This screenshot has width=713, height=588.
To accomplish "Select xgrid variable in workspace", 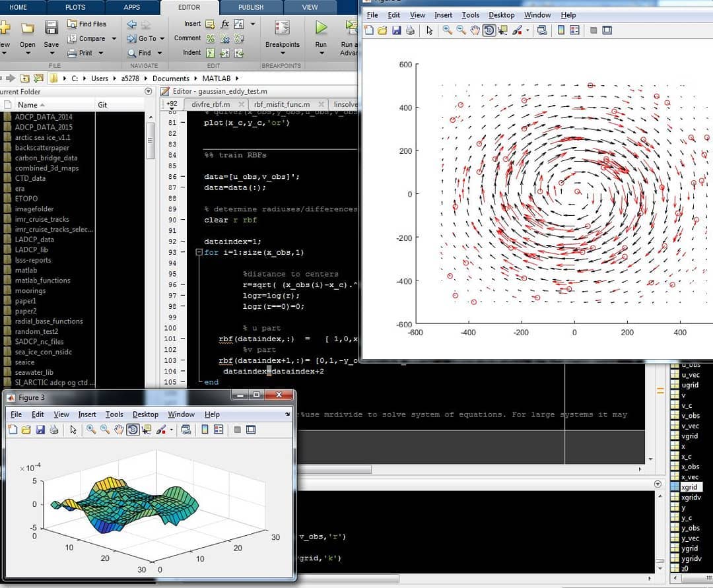I will [x=689, y=487].
